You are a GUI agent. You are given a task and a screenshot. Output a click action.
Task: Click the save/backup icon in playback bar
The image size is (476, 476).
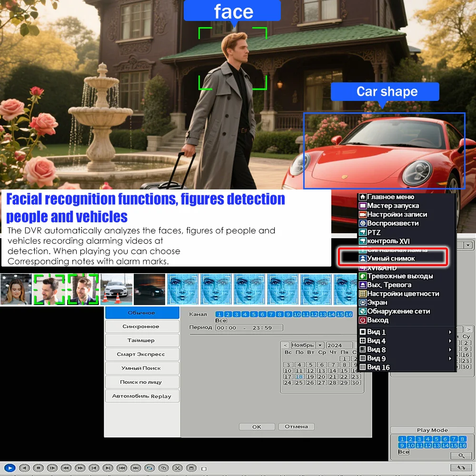click(191, 468)
